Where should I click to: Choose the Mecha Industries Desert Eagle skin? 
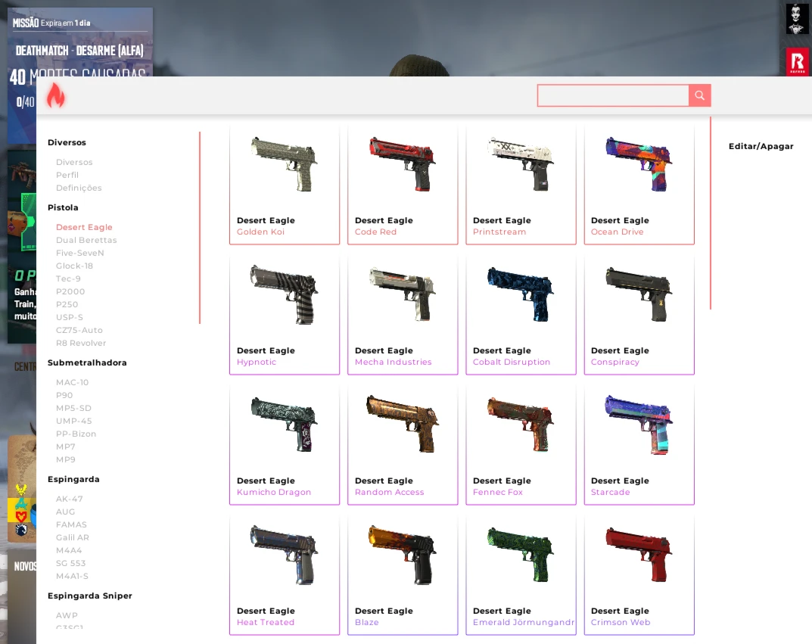(403, 314)
